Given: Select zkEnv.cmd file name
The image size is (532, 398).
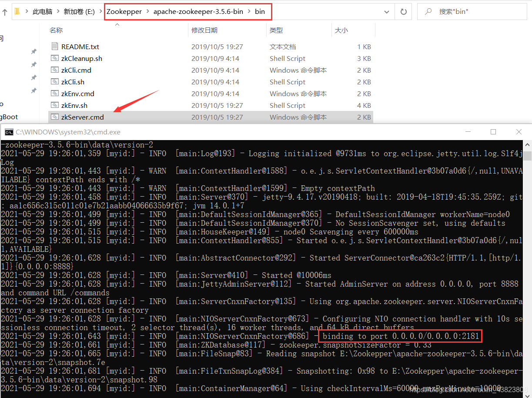Looking at the screenshot, I should click(78, 94).
